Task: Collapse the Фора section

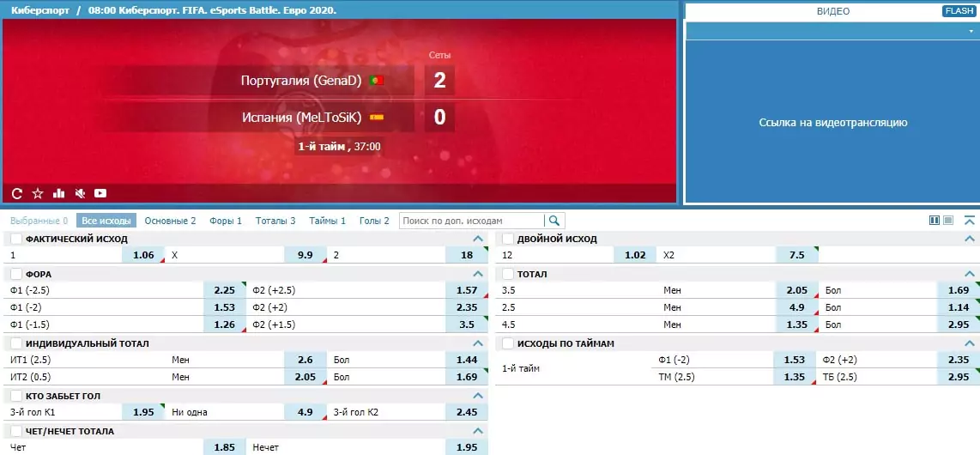Action: click(478, 274)
